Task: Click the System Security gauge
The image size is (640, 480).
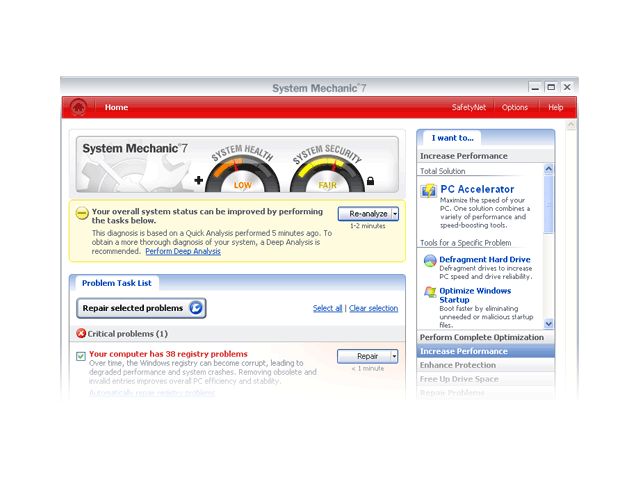Action: pos(327,169)
